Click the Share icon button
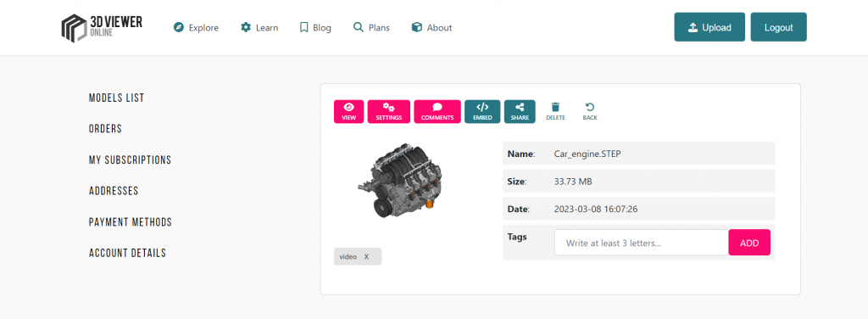 [520, 111]
